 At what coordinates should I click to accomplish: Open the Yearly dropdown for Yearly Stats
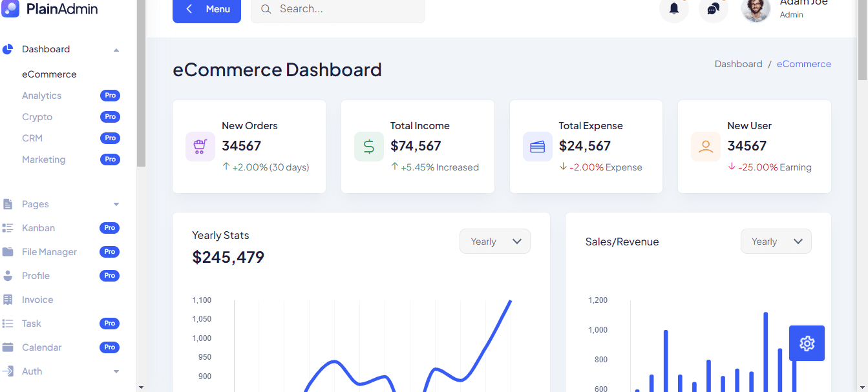[x=495, y=241]
